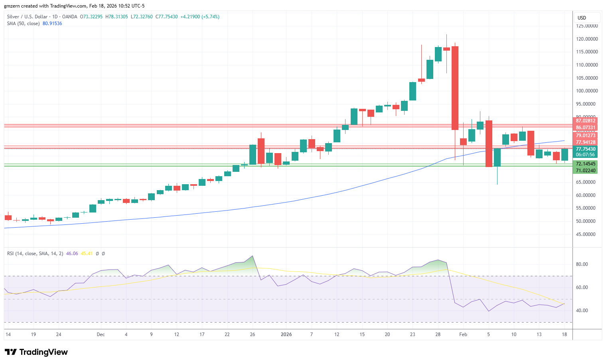
Task: Click the 65.00000 price axis label
Action: click(586, 182)
